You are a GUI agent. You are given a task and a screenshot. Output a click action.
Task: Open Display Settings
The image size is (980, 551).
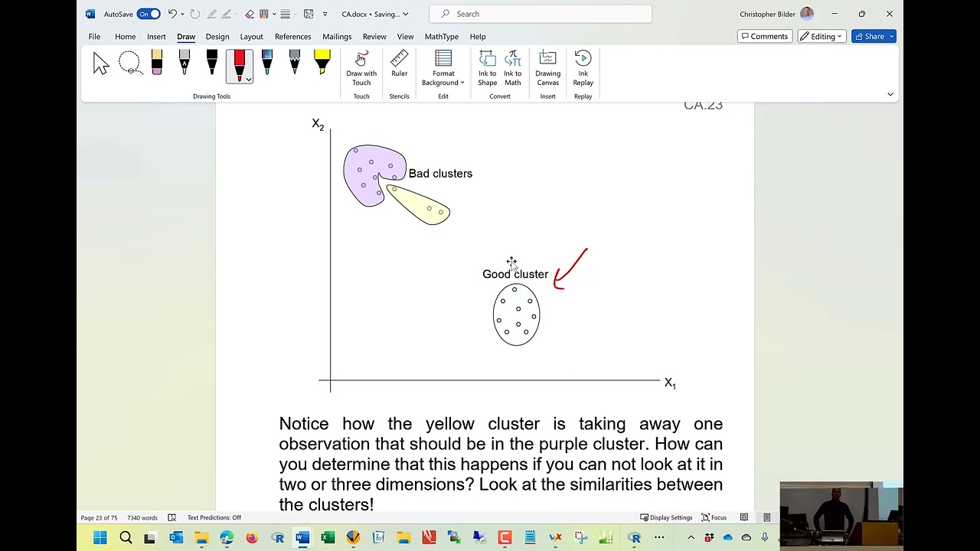click(666, 517)
